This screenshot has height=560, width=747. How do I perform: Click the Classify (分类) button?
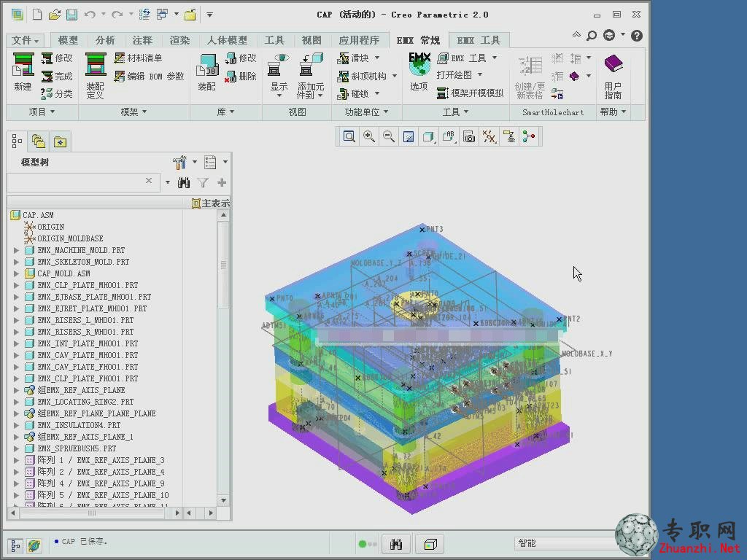click(57, 94)
